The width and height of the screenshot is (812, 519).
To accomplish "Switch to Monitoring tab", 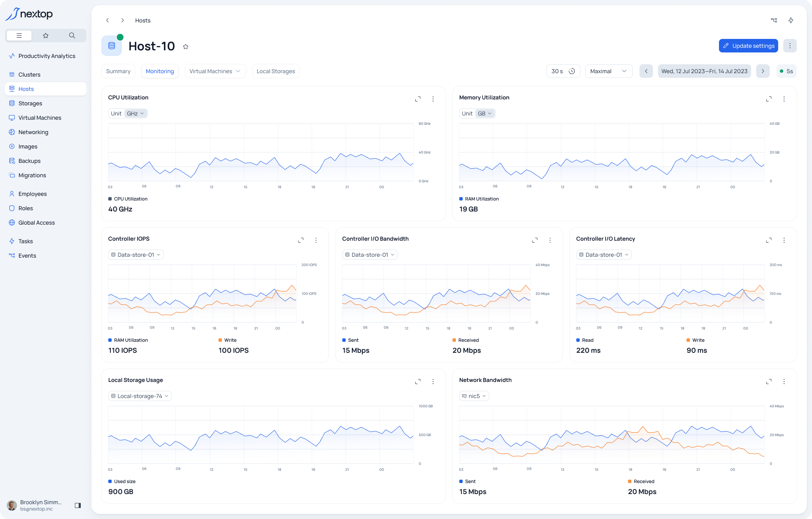I will coord(160,71).
